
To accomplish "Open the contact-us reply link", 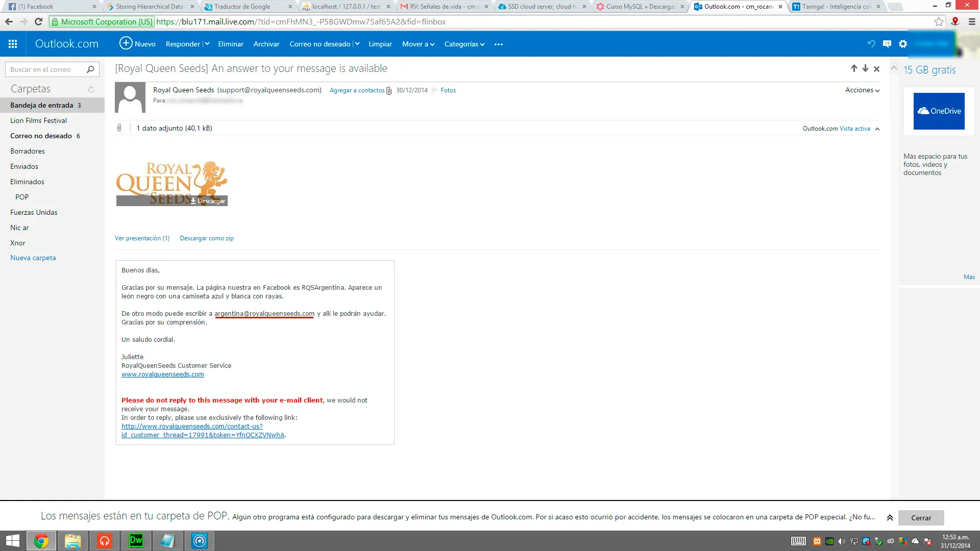I will pyautogui.click(x=203, y=431).
